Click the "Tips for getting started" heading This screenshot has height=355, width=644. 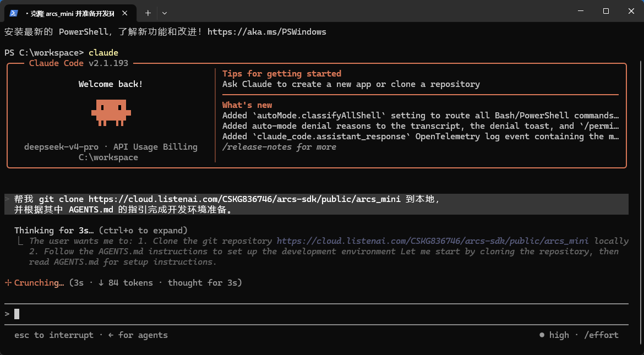click(x=282, y=74)
